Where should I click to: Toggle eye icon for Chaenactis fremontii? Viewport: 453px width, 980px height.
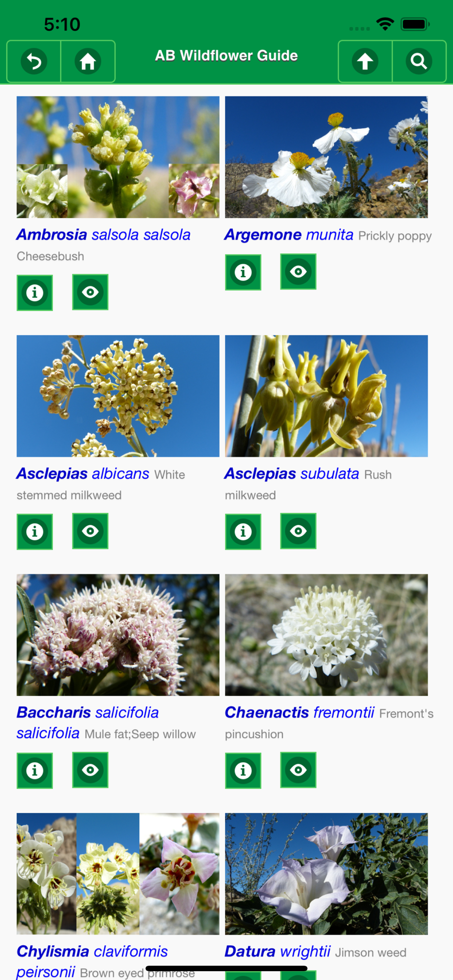tap(299, 770)
